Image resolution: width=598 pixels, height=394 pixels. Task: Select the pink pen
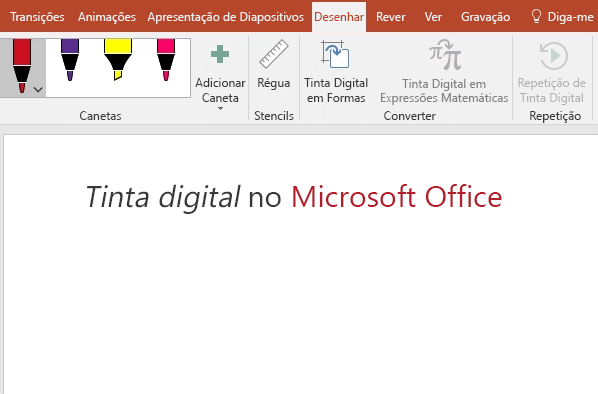tap(166, 60)
